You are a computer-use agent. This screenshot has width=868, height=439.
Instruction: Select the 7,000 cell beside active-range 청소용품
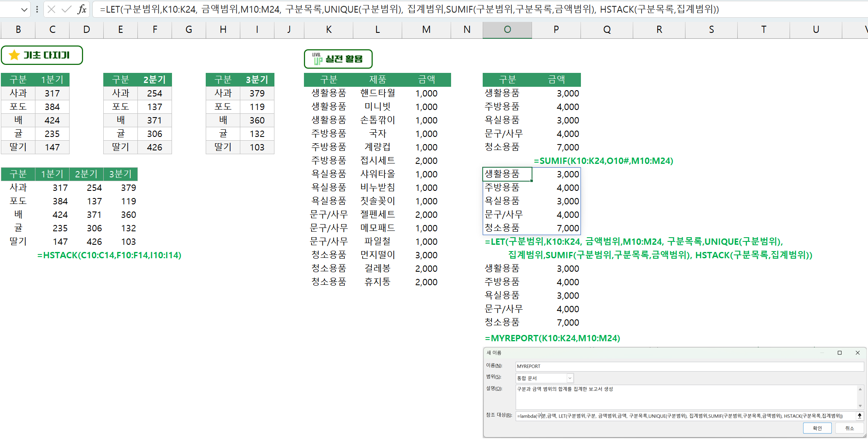click(x=556, y=228)
